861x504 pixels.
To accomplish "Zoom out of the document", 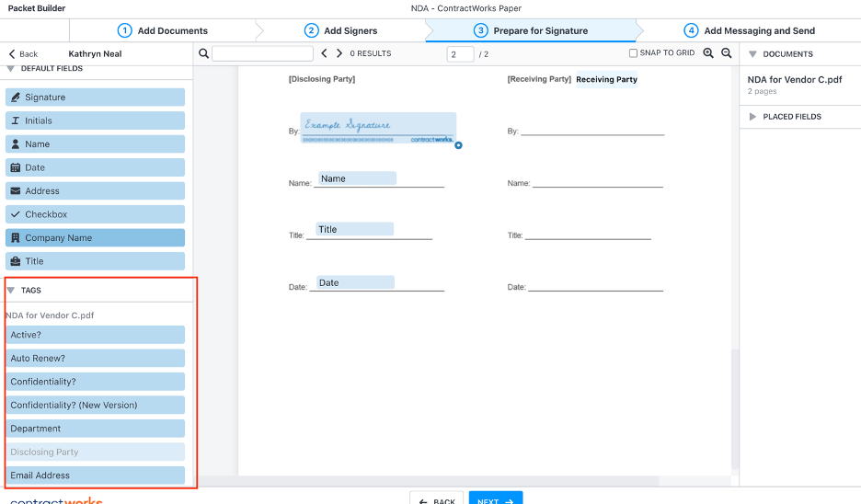I will (726, 52).
